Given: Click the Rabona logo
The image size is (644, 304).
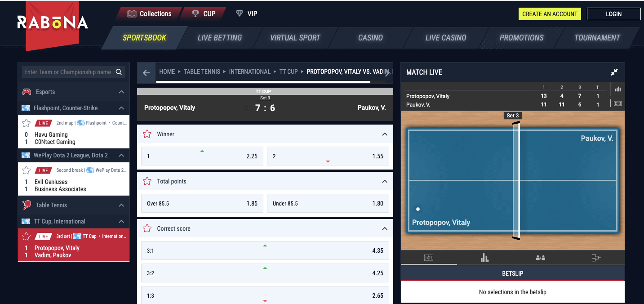Looking at the screenshot, I should [x=53, y=22].
